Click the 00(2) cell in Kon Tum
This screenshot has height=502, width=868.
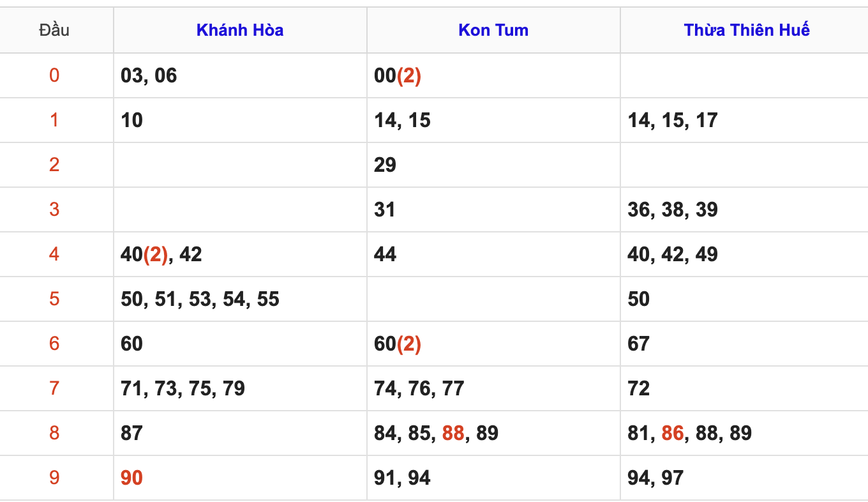point(397,75)
